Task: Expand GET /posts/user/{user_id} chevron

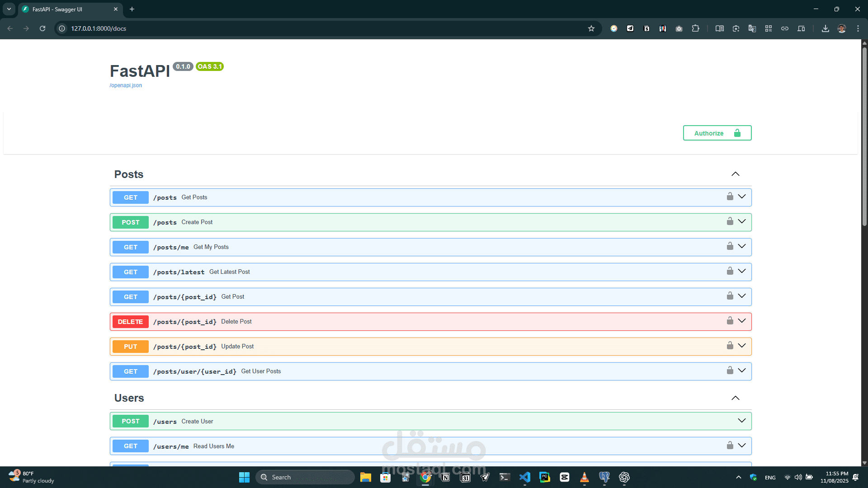Action: [742, 371]
